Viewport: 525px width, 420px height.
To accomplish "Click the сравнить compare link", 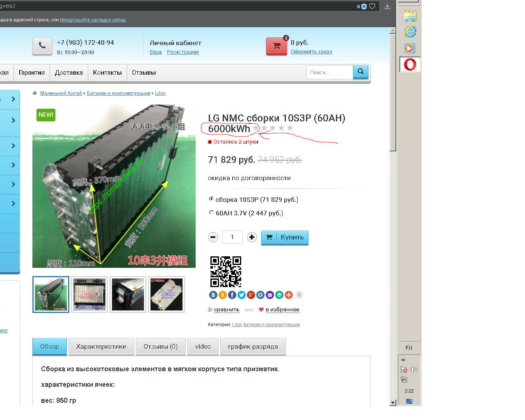I will click(226, 310).
